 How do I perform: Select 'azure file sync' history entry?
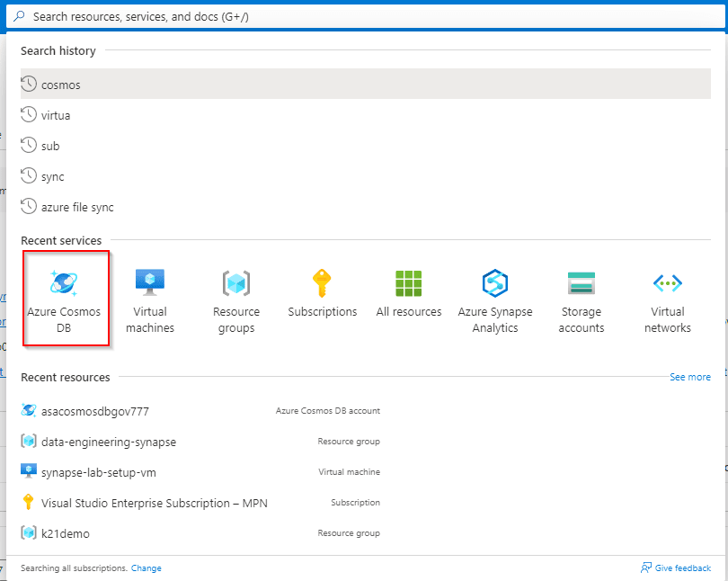coord(77,207)
